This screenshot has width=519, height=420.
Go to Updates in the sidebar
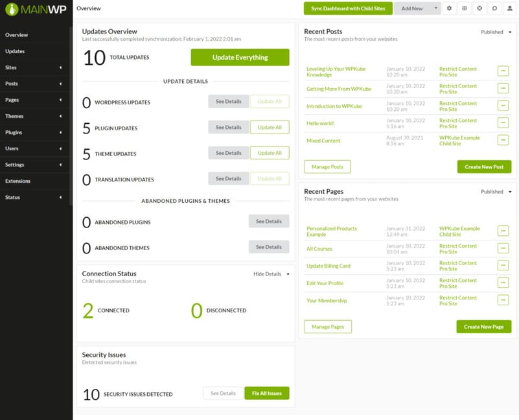[x=15, y=51]
